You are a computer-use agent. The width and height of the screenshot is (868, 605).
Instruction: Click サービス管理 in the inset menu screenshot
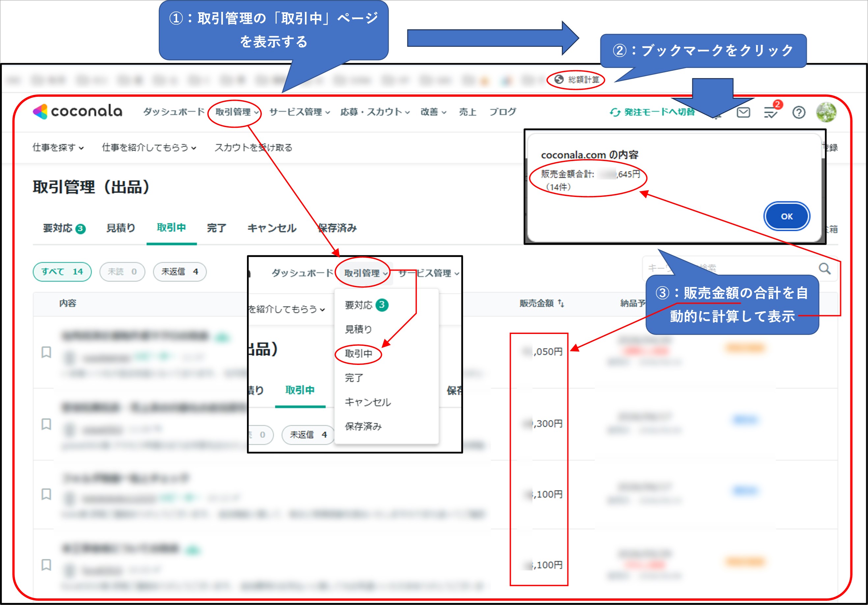click(x=429, y=273)
